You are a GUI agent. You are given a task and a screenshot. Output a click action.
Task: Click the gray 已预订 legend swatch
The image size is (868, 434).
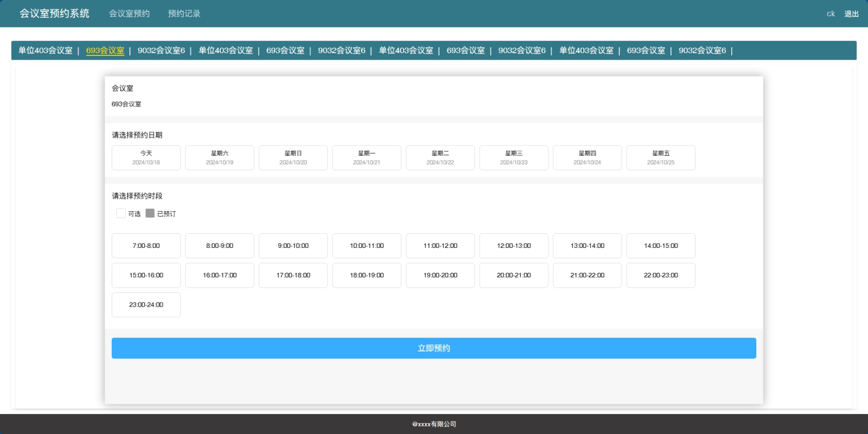coord(150,213)
